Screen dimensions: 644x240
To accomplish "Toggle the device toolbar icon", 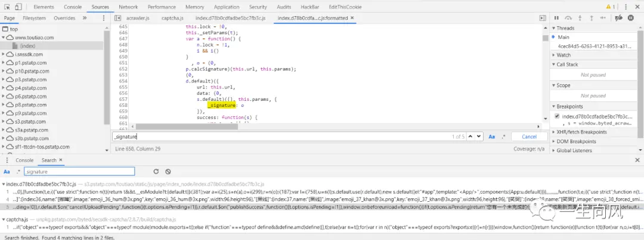I will [x=18, y=7].
